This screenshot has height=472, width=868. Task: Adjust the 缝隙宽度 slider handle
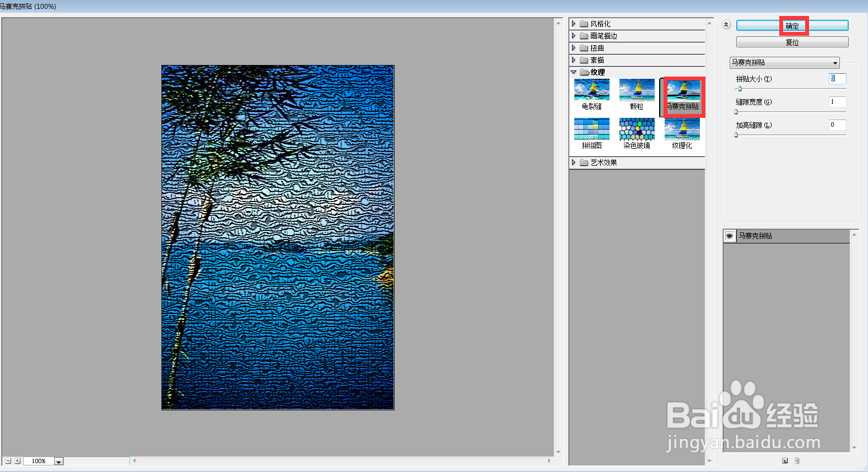click(x=736, y=112)
